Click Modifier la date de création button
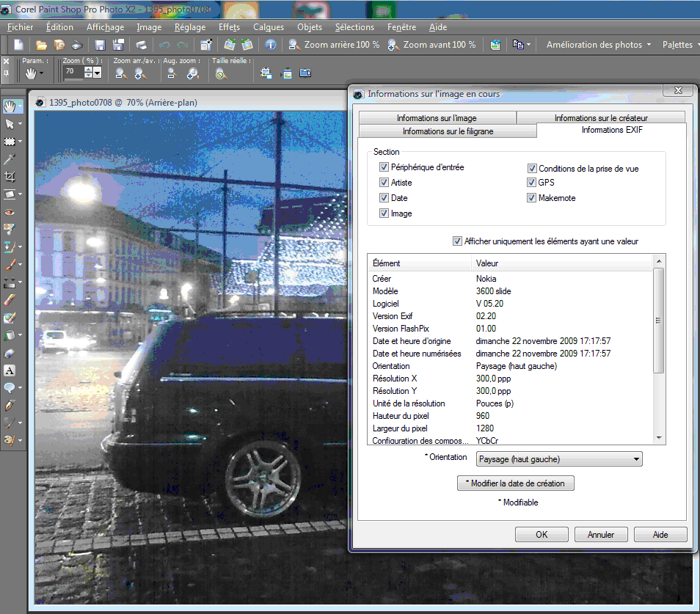 tap(516, 483)
